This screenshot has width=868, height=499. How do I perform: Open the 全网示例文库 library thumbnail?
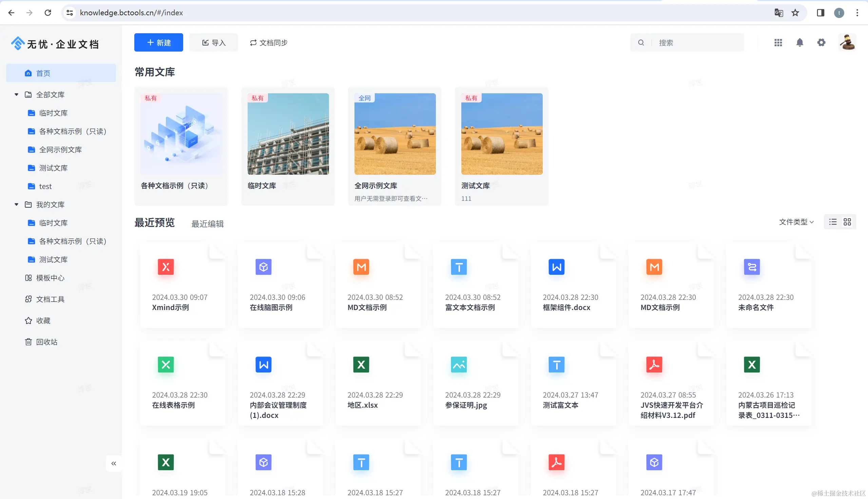click(x=395, y=134)
